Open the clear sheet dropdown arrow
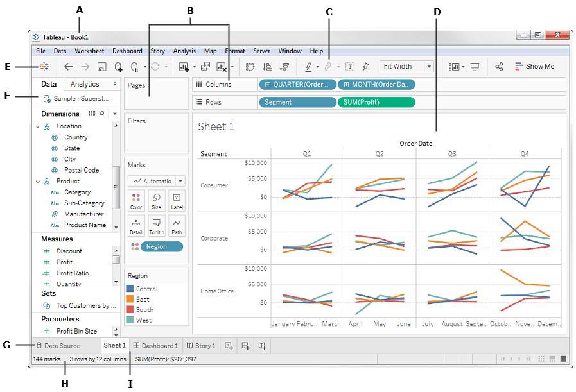This screenshot has width=576, height=392. pyautogui.click(x=232, y=67)
